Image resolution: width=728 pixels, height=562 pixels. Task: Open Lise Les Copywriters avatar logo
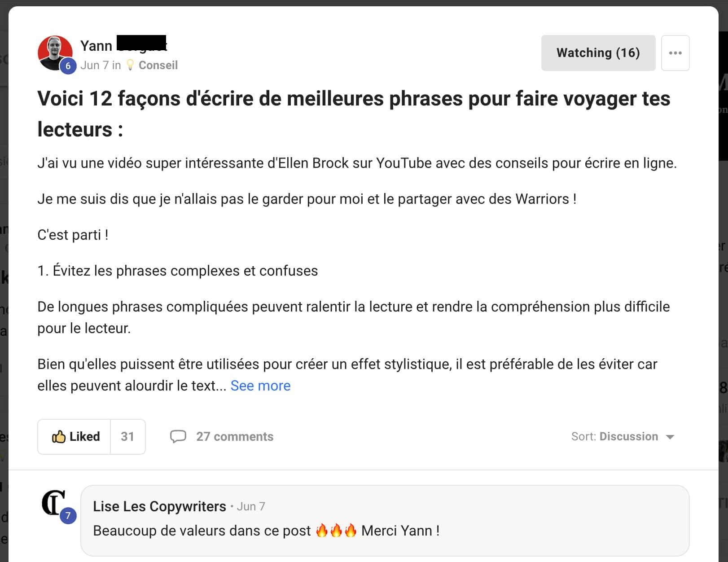point(54,503)
